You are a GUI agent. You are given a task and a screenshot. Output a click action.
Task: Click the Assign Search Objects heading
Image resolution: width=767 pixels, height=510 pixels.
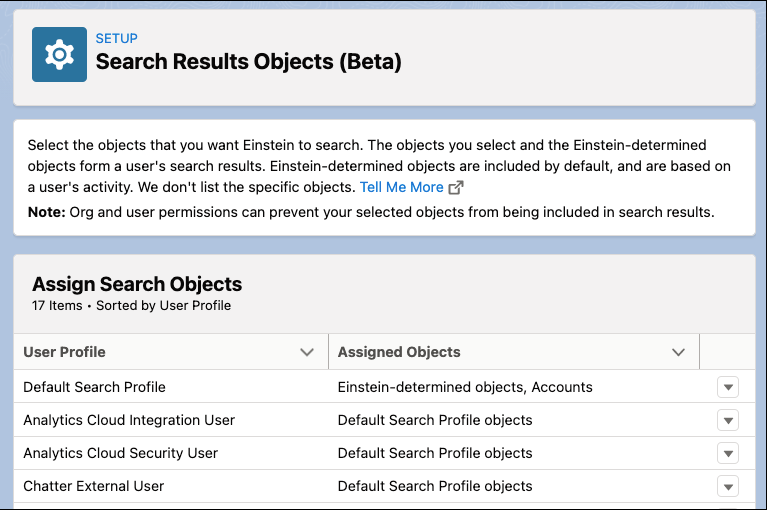137,284
